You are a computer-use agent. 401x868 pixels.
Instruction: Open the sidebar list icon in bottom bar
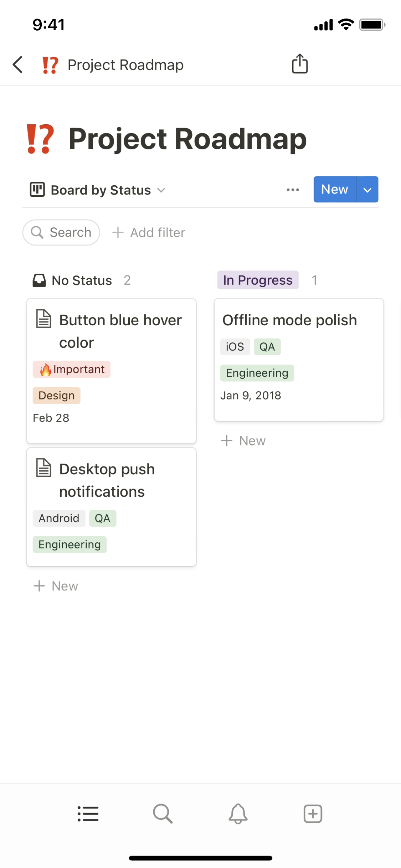click(x=88, y=814)
